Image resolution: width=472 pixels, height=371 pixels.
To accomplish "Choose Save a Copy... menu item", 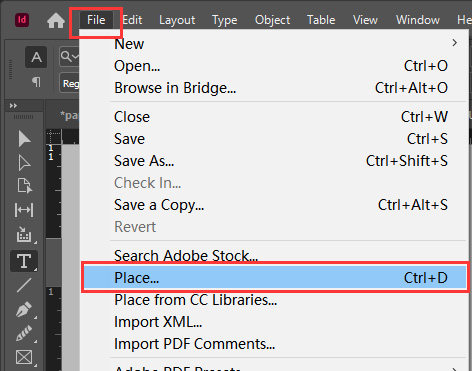I will tap(273, 205).
